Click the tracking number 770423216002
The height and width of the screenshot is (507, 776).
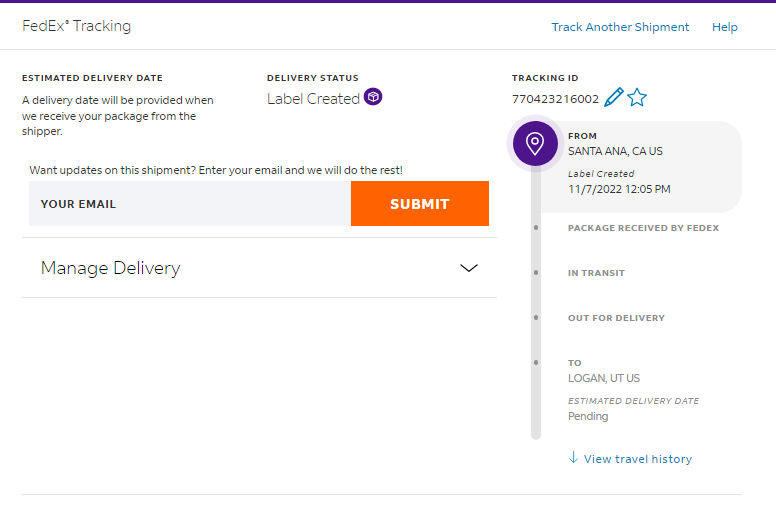pyautogui.click(x=555, y=99)
